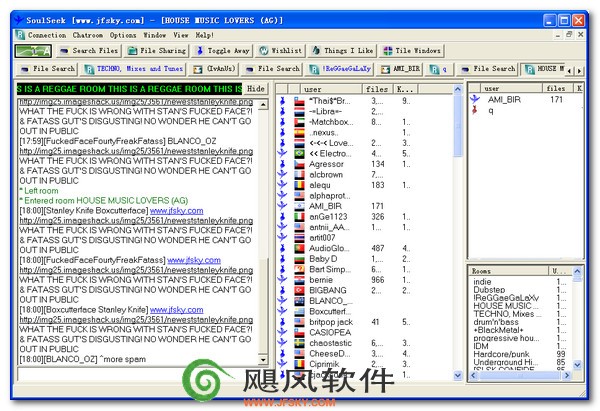Open www.jfsky.com link from Boxcutterface Stanley Knife

176,310
